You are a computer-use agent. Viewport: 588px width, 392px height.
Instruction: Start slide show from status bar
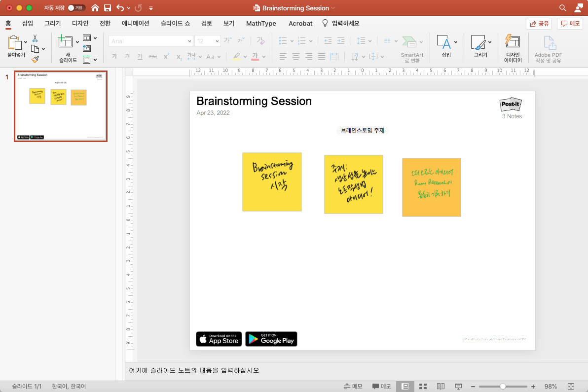point(458,387)
